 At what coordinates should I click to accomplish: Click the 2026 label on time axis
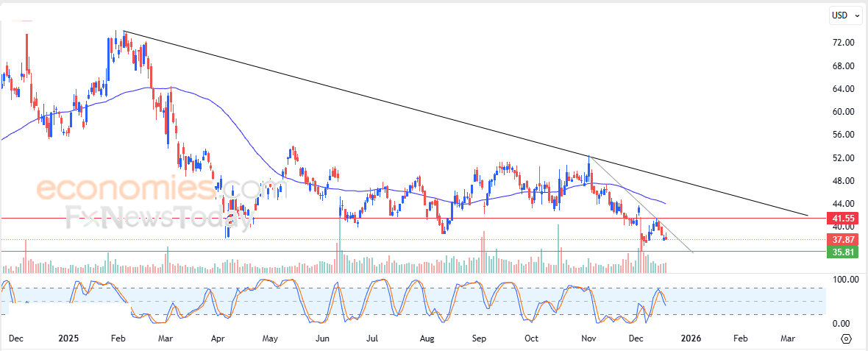point(690,338)
